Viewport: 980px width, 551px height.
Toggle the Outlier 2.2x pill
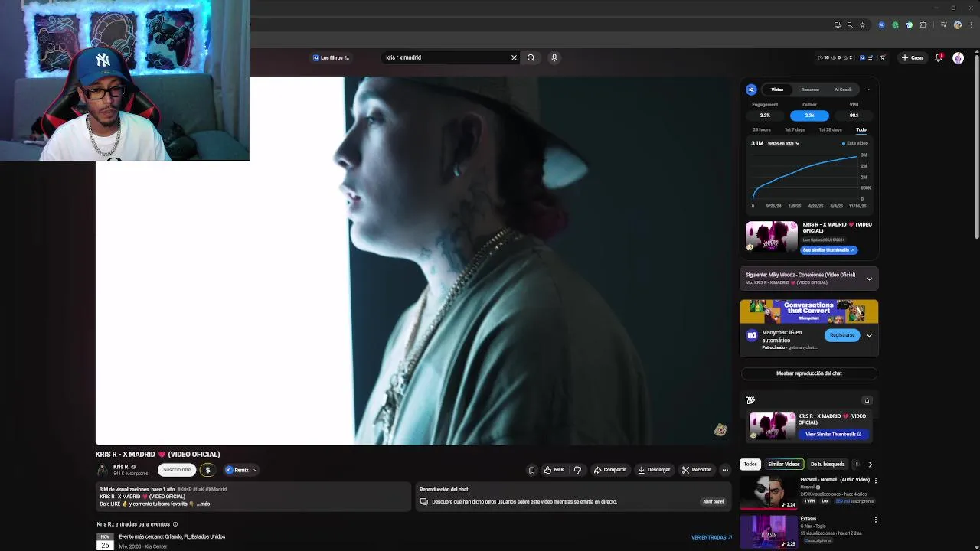[809, 116]
